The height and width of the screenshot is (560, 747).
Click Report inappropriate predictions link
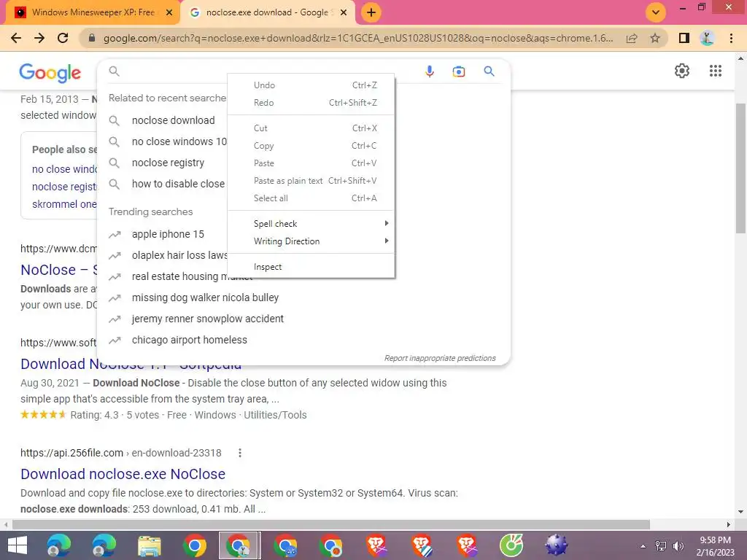[x=440, y=358]
